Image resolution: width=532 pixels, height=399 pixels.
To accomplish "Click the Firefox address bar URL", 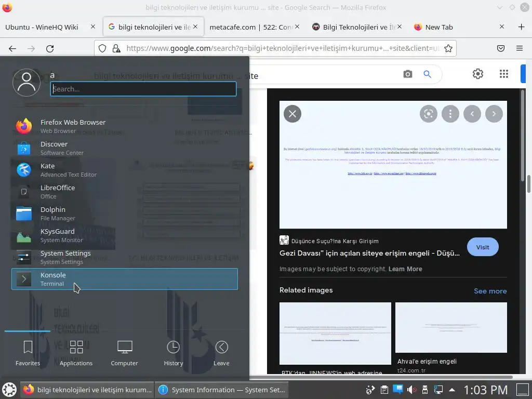I will [x=282, y=48].
